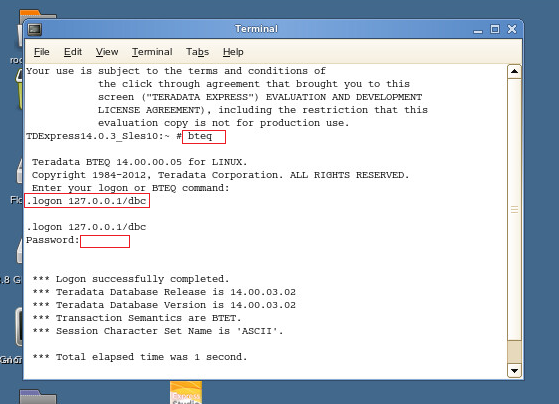This screenshot has width=559, height=404.
Task: Open the Tabs menu
Action: click(x=197, y=52)
